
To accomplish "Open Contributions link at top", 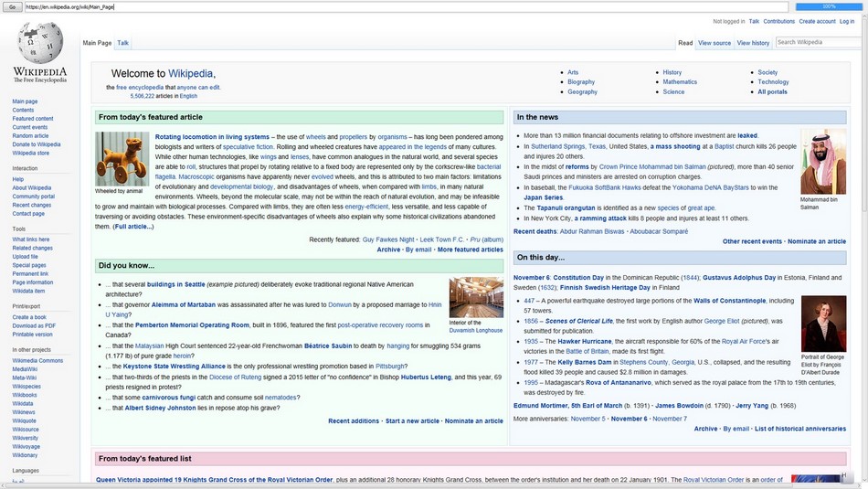I will point(778,22).
